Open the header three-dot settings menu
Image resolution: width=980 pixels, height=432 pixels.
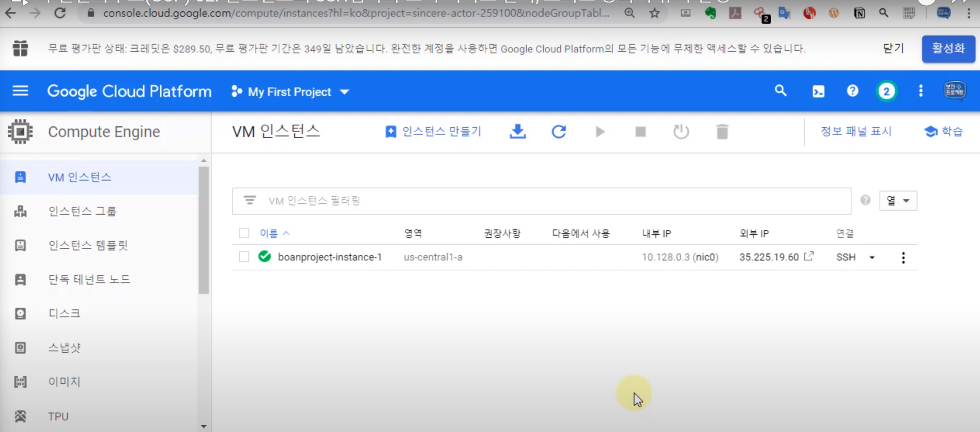tap(921, 91)
